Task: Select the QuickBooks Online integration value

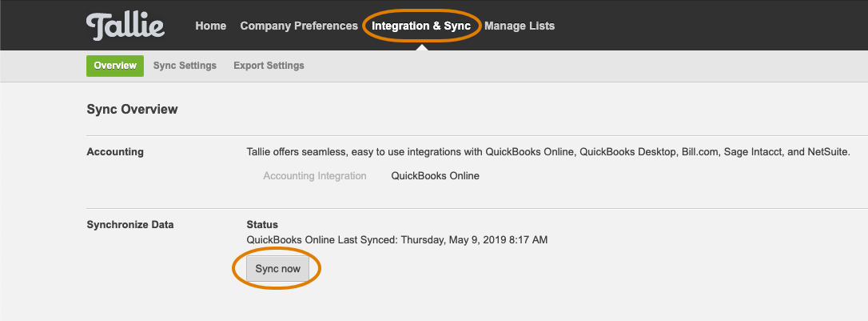Action: tap(435, 176)
